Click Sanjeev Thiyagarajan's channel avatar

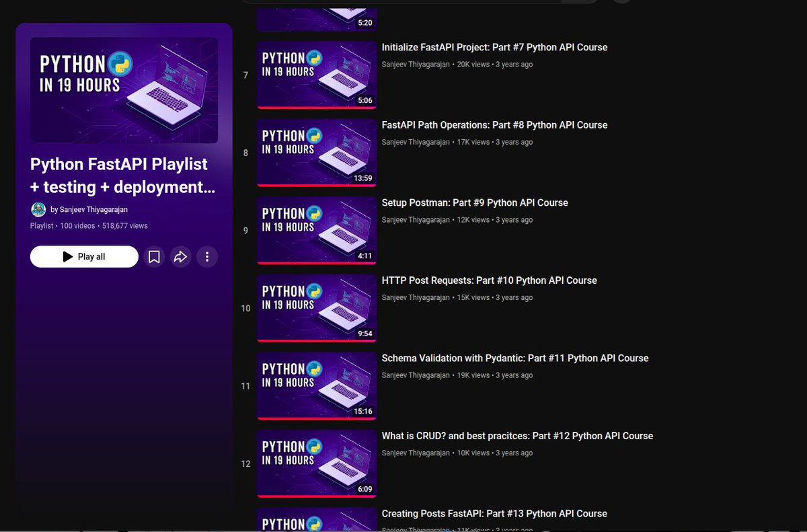coord(38,209)
